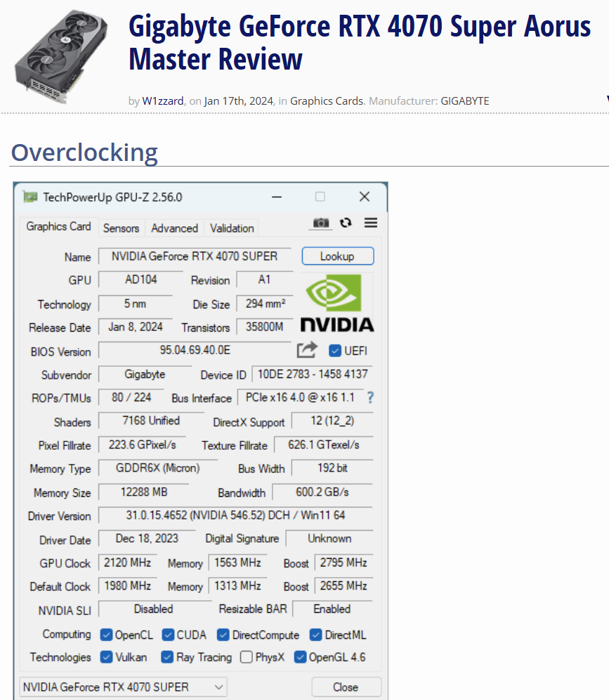
Task: Click the Bus Interface question mark icon
Action: pyautogui.click(x=370, y=397)
